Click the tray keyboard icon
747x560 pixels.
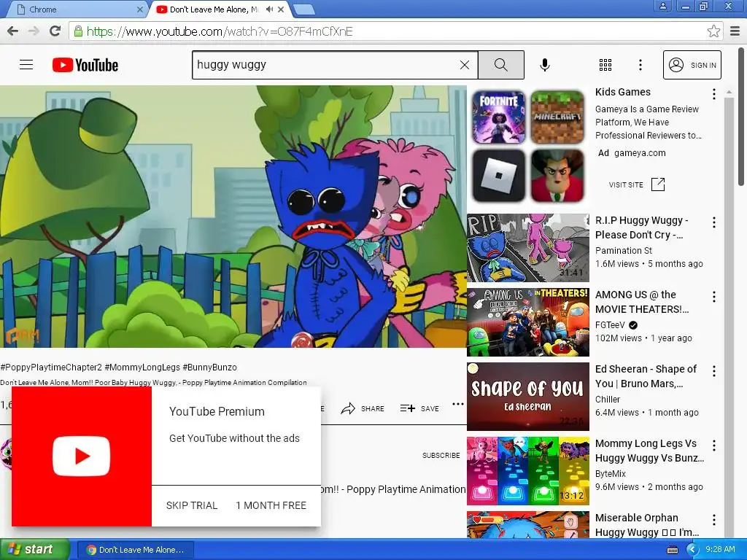click(672, 550)
